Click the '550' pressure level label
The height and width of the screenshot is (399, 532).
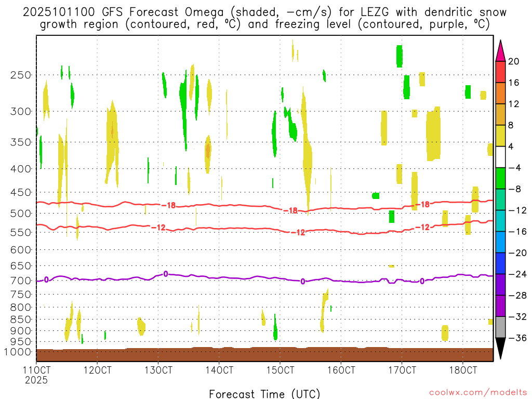[21, 232]
